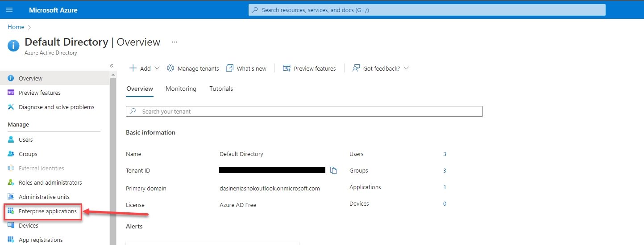This screenshot has height=245, width=644.
Task: Focus the Search your tenant field
Action: coord(304,111)
